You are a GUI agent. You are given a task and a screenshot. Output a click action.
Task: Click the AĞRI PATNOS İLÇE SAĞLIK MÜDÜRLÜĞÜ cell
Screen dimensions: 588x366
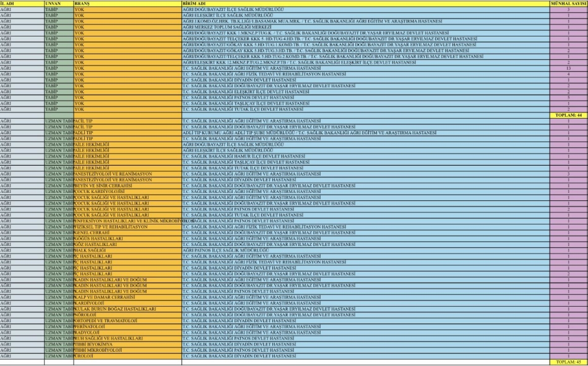tap(366, 250)
